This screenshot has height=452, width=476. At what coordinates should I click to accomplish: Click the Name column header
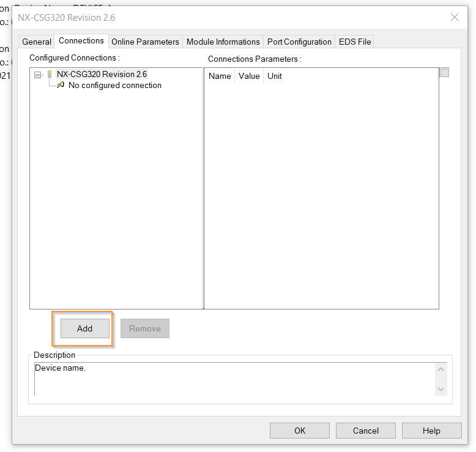tap(220, 76)
